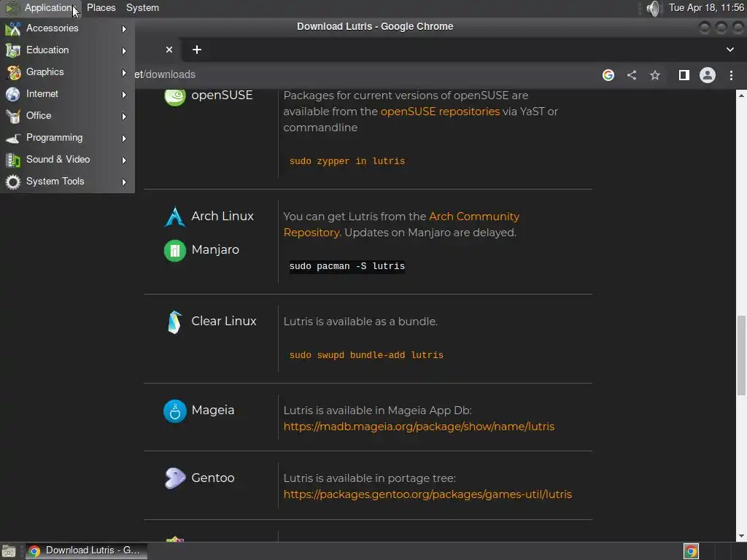Click the Arch Linux logo icon

coord(175,217)
